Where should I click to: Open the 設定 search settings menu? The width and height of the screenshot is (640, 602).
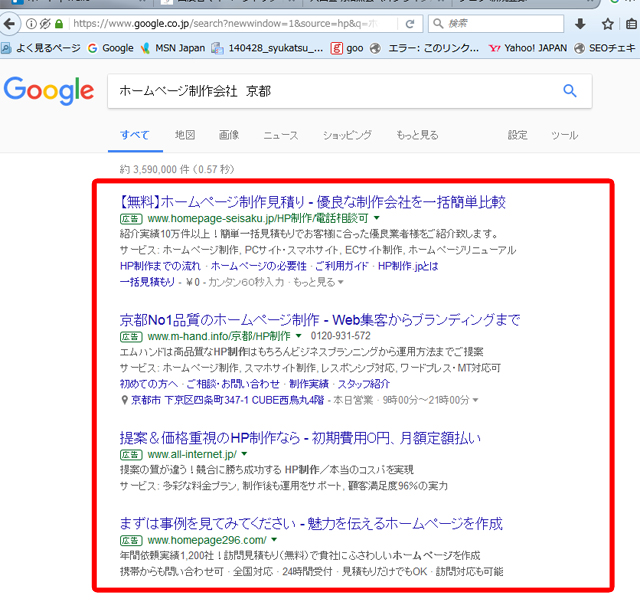(518, 135)
